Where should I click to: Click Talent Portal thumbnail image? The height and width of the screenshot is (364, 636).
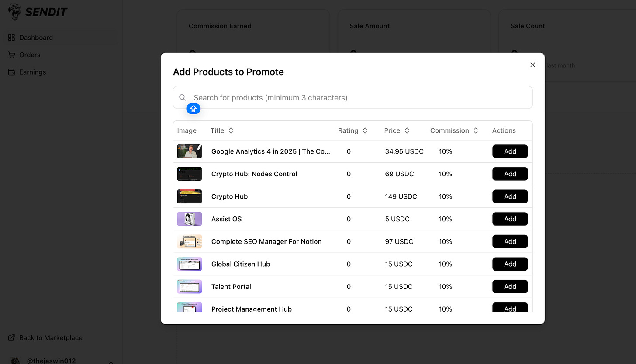point(189,287)
